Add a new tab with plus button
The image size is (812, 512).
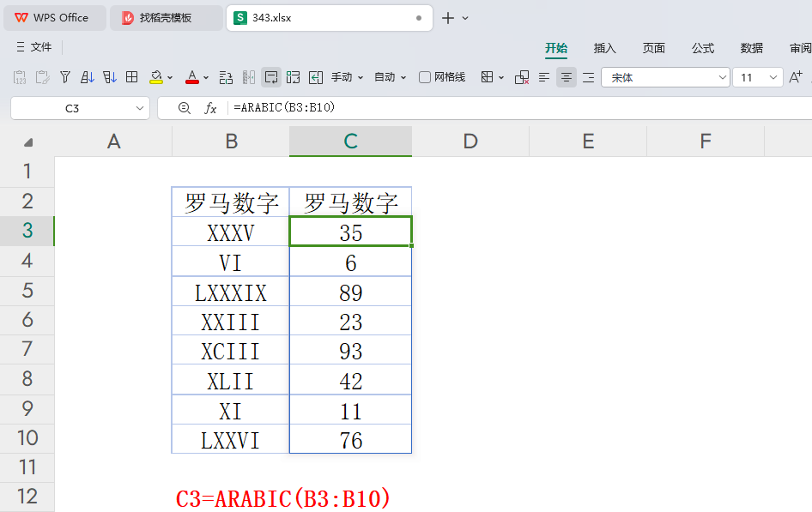click(447, 18)
